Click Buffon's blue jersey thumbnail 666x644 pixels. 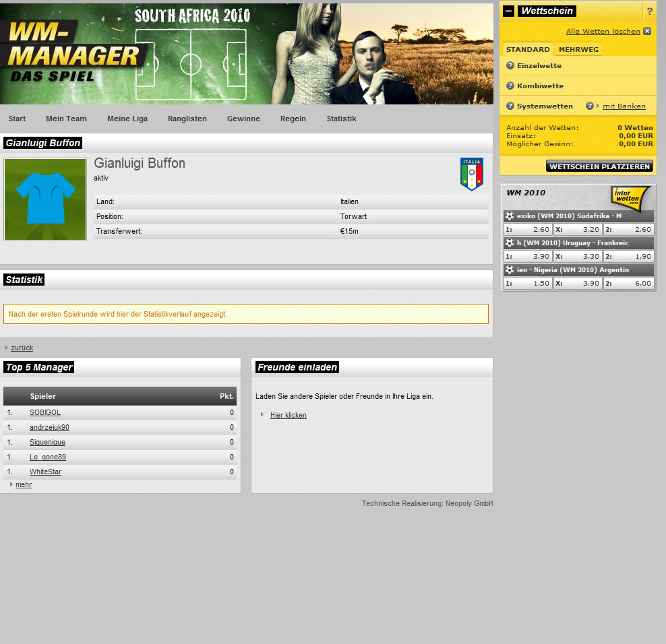[45, 199]
